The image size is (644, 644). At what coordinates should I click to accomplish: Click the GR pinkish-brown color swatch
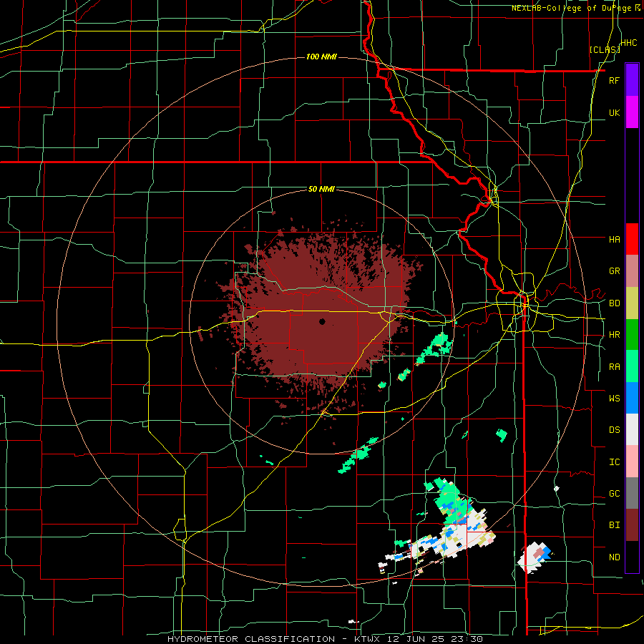632,271
